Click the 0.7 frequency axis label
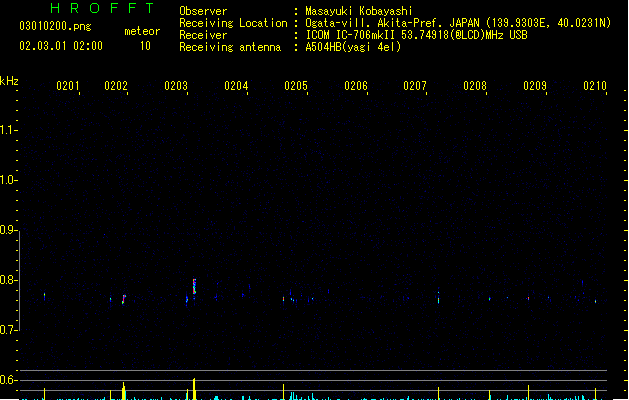 coord(8,330)
